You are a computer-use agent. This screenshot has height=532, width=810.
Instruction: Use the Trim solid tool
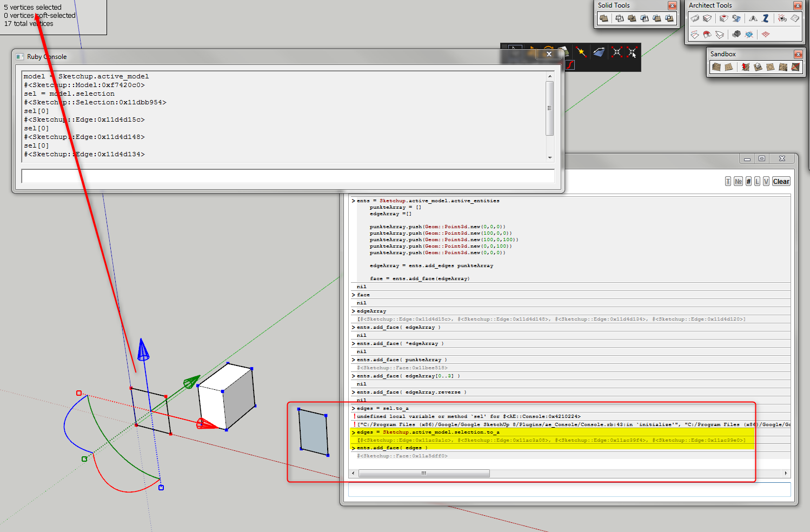[657, 18]
